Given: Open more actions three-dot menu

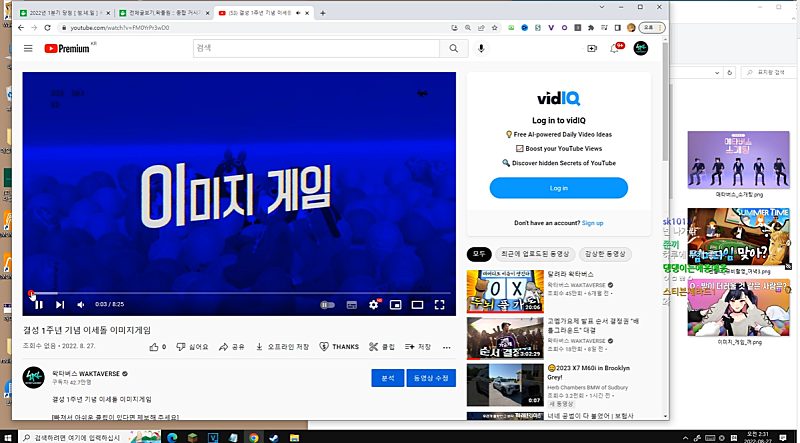Looking at the screenshot, I should click(x=446, y=347).
